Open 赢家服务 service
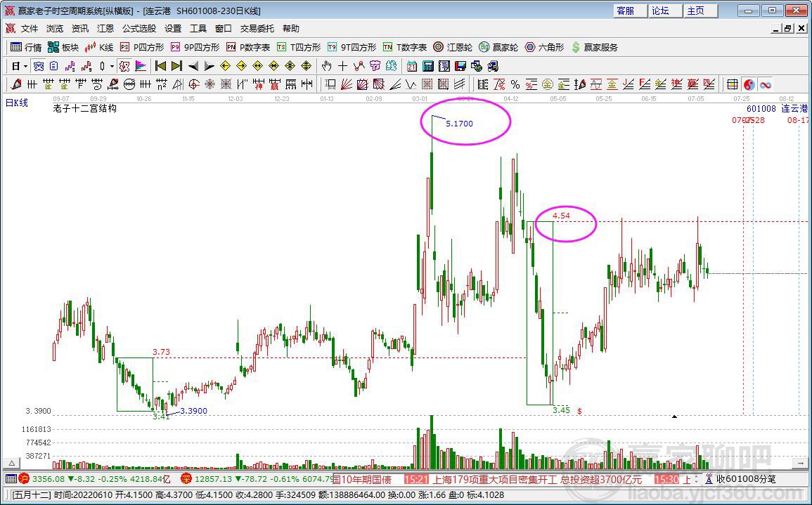The width and height of the screenshot is (812, 505). coord(595,48)
